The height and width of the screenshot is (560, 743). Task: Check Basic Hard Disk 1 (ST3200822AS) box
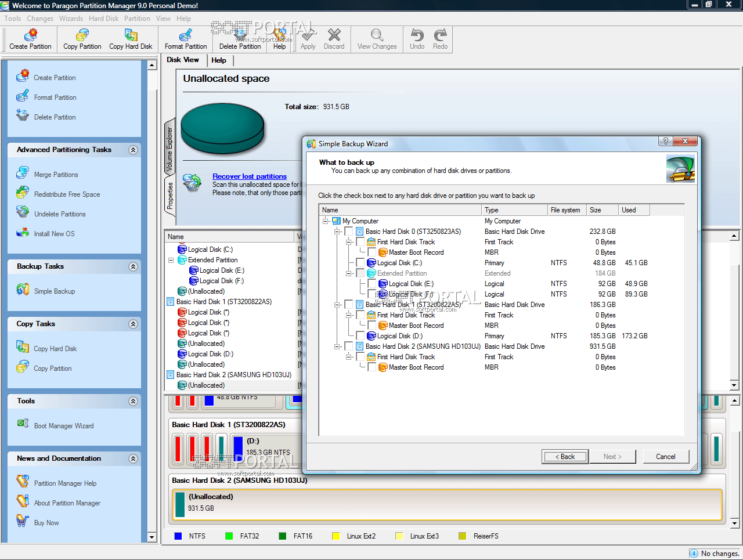tap(349, 305)
